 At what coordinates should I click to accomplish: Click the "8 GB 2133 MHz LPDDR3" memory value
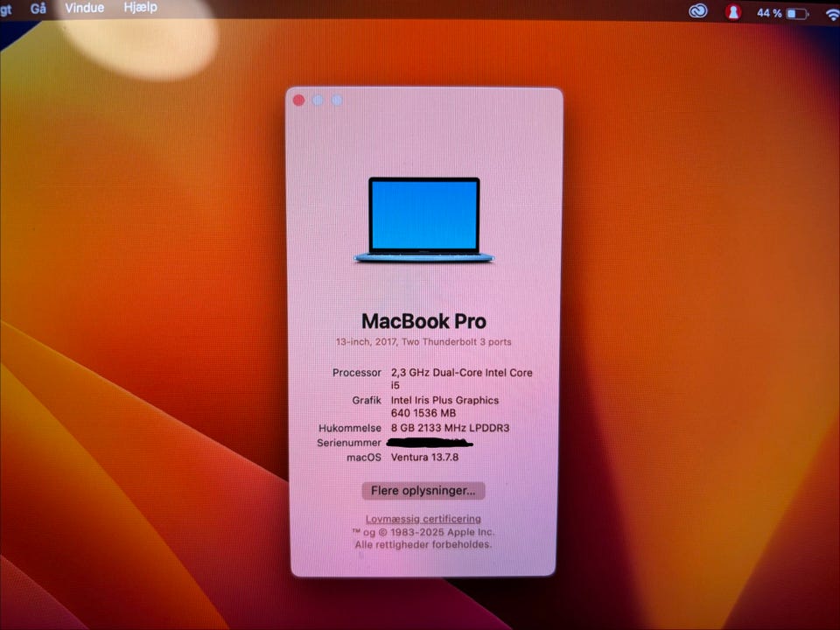(450, 428)
